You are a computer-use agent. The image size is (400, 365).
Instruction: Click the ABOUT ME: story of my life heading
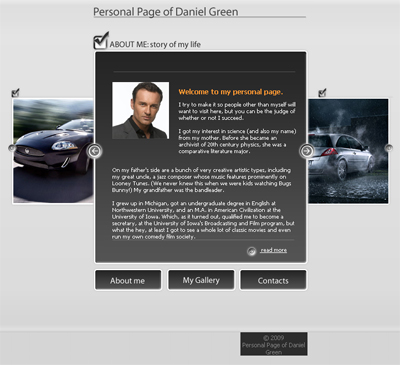[x=155, y=44]
